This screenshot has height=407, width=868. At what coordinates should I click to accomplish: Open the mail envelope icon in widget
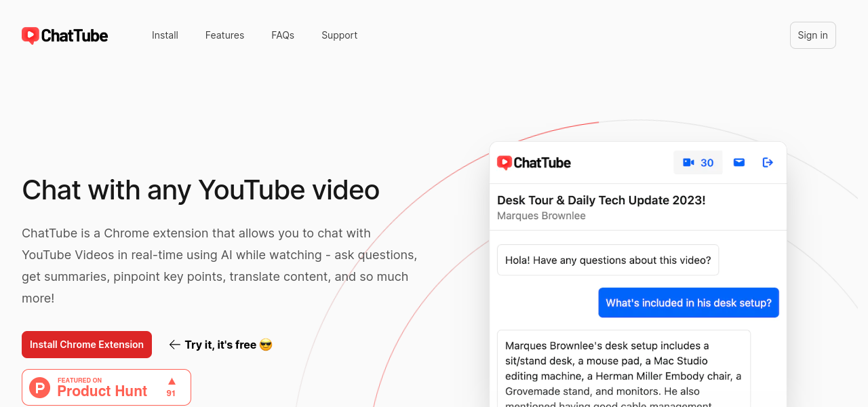739,163
